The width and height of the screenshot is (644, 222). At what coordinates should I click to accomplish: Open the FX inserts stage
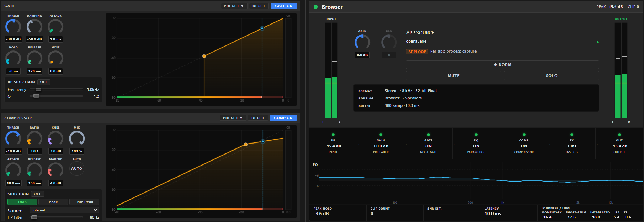click(x=571, y=143)
